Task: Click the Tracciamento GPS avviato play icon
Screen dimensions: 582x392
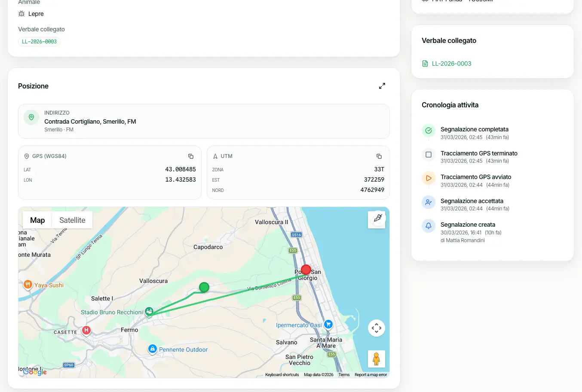Action: pos(429,178)
